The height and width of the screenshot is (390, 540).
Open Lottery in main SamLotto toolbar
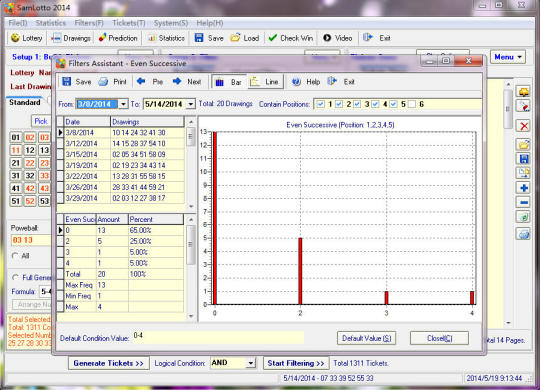tap(26, 38)
